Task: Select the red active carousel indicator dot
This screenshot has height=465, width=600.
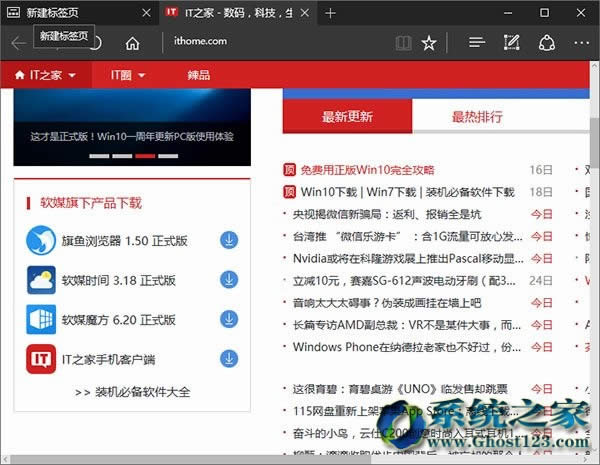Action: click(145, 156)
